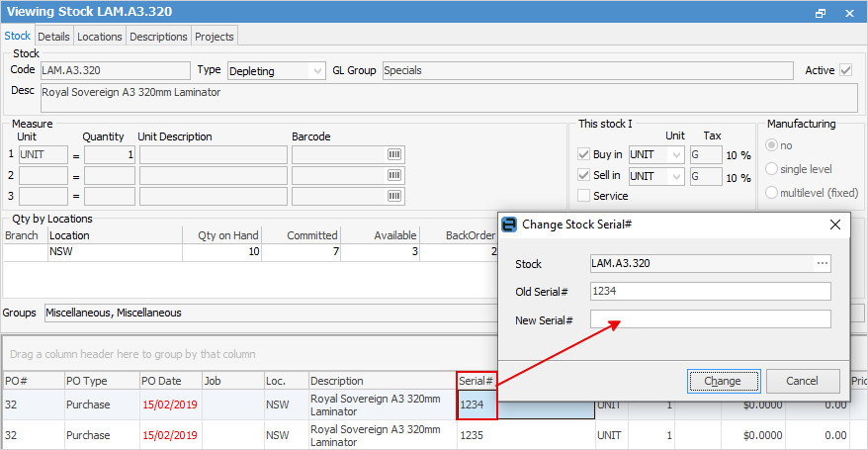Close the Change Stock Serial# dialog

pos(835,225)
